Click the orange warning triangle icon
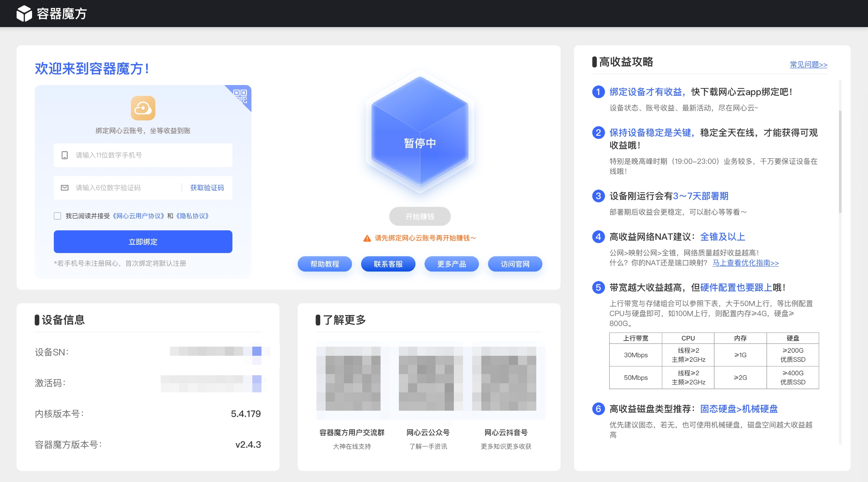Screen dimensions: 868x482 pos(367,238)
